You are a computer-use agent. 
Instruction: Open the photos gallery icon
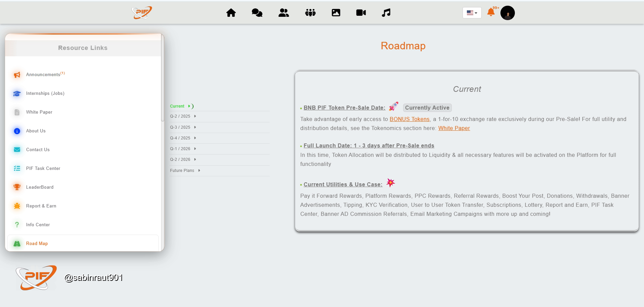(x=336, y=13)
